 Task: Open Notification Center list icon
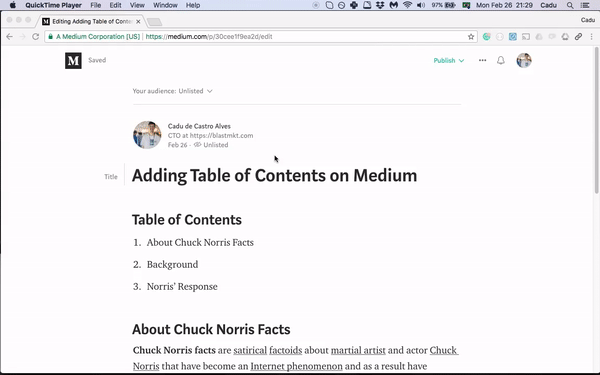pos(585,5)
